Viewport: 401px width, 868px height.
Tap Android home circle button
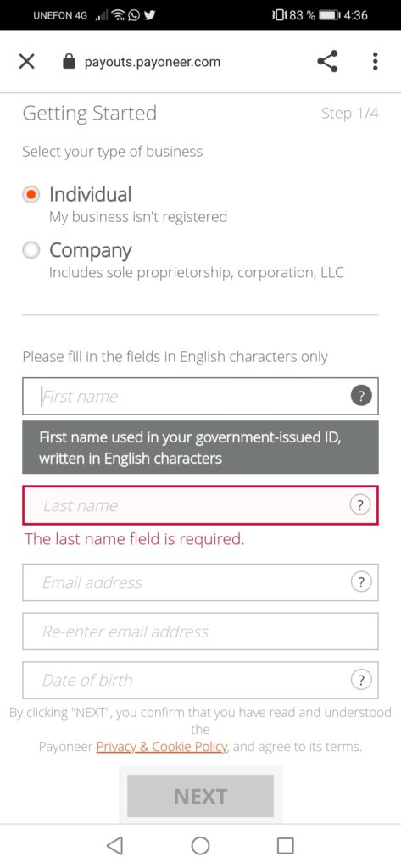pyautogui.click(x=200, y=845)
